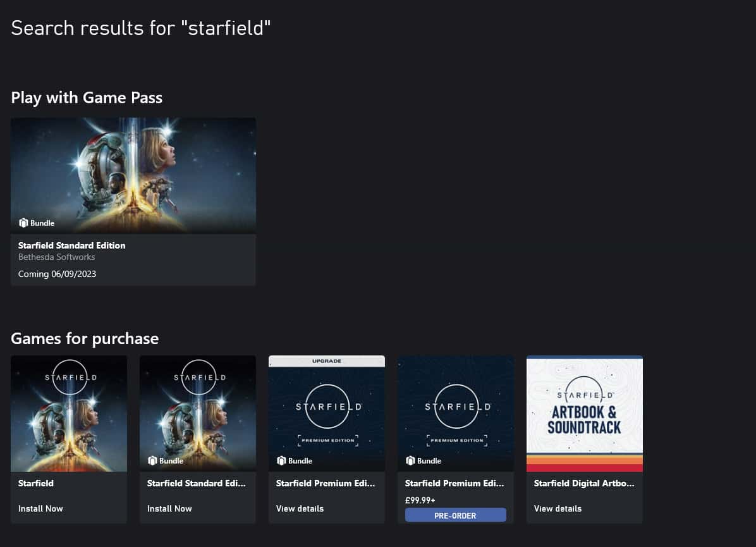Select the Bethesda Softworks publisher text

coord(56,257)
